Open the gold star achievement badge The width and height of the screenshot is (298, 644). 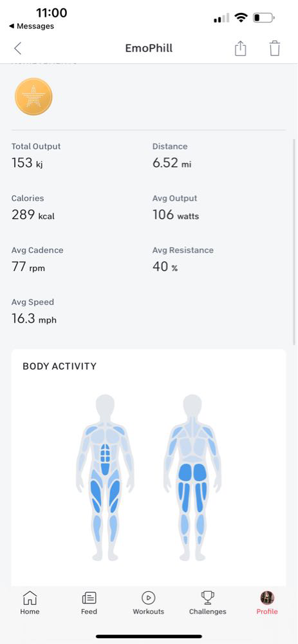[x=33, y=97]
